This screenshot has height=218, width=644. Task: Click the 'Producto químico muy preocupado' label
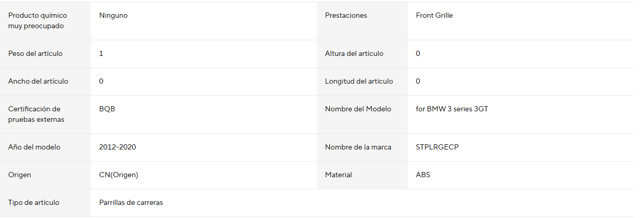[x=38, y=21]
